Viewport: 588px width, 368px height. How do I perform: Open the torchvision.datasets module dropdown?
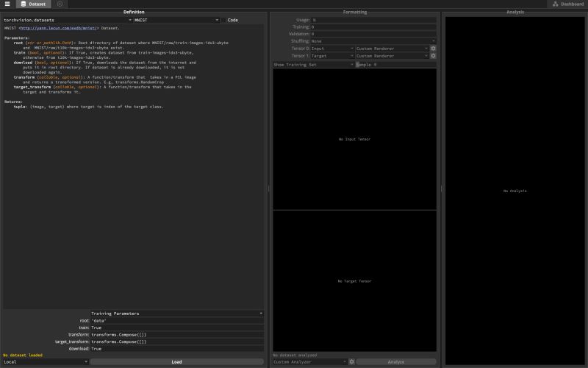(68, 20)
